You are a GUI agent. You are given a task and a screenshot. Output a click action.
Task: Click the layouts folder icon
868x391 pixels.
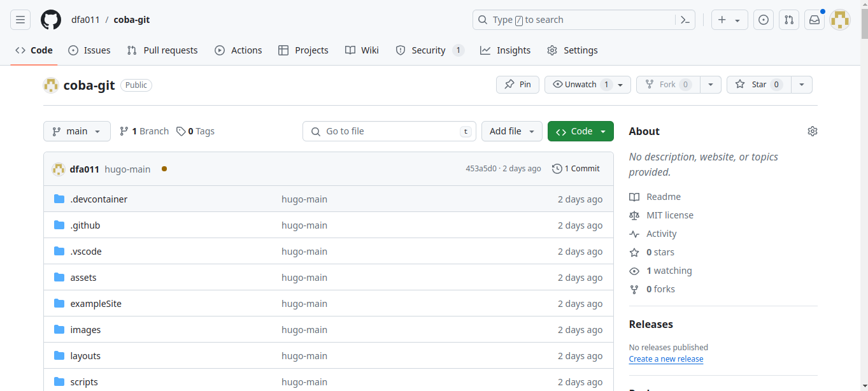point(59,355)
